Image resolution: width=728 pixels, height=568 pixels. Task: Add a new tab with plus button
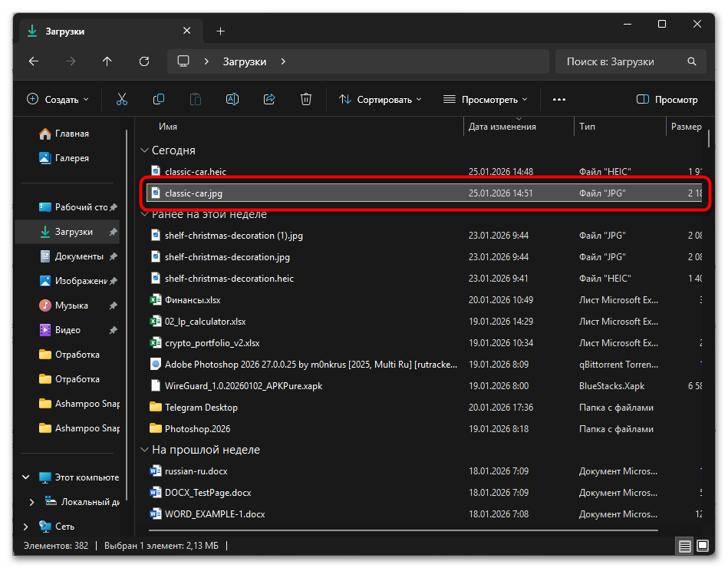coord(220,31)
